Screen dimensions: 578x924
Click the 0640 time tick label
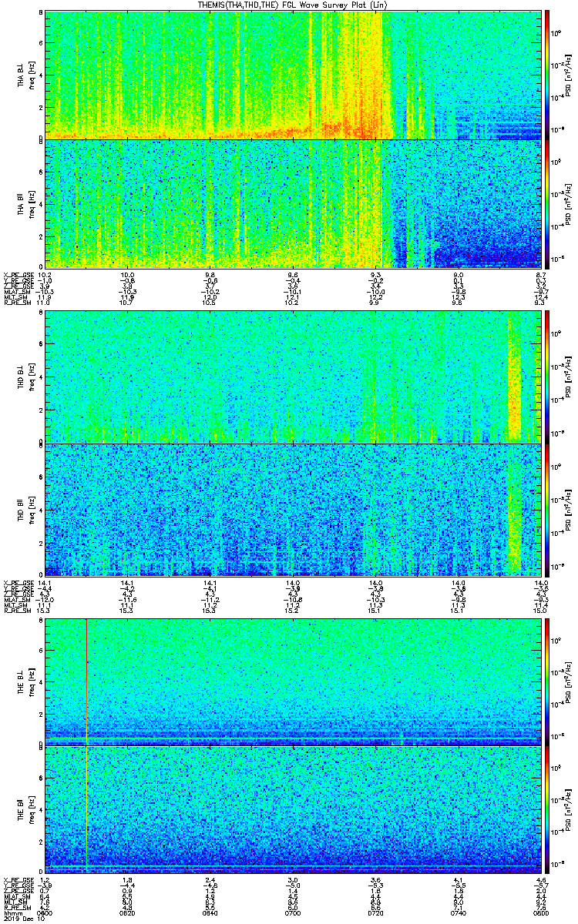(x=210, y=912)
